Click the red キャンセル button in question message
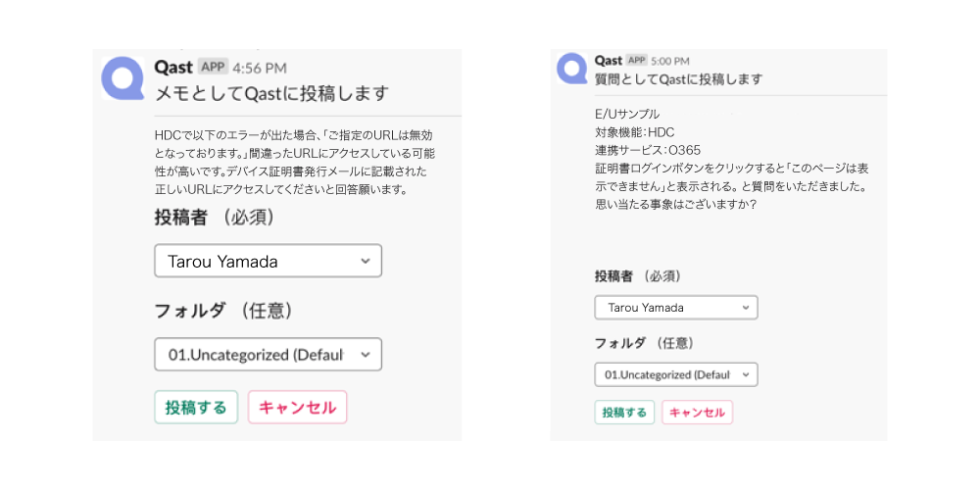Image resolution: width=980 pixels, height=490 pixels. coord(698,413)
